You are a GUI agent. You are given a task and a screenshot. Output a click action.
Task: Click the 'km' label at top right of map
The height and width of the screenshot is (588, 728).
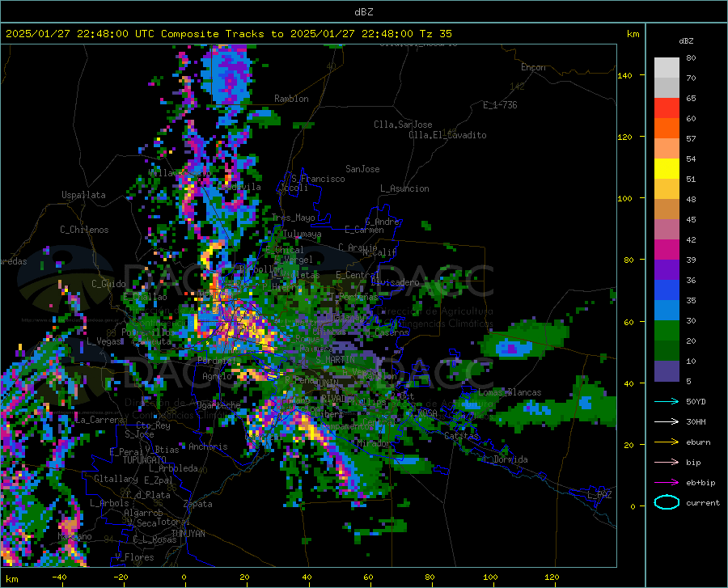(x=633, y=34)
